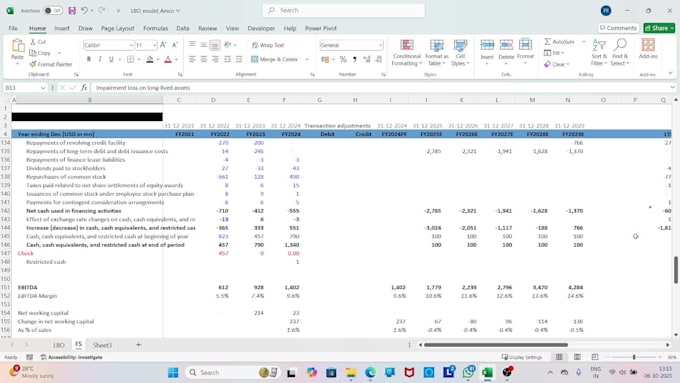
Task: Open Sort & Filter menu
Action: 598,52
